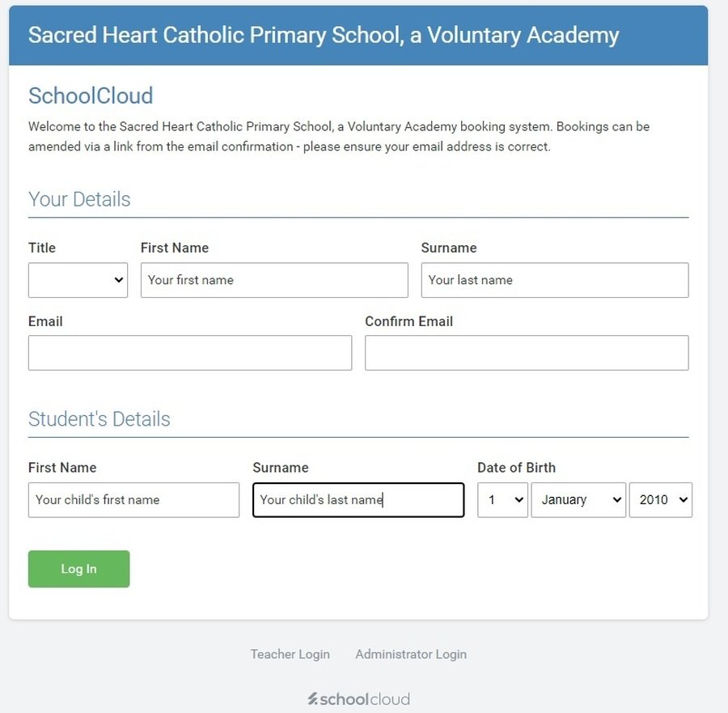Screen dimensions: 728x713
Task: Click the parent First Name field
Action: [274, 280]
